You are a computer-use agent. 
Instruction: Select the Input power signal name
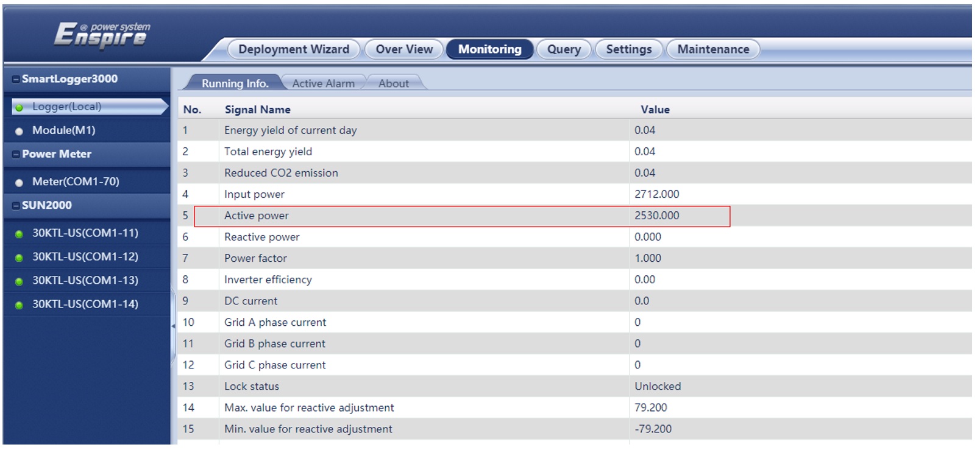[x=254, y=194]
